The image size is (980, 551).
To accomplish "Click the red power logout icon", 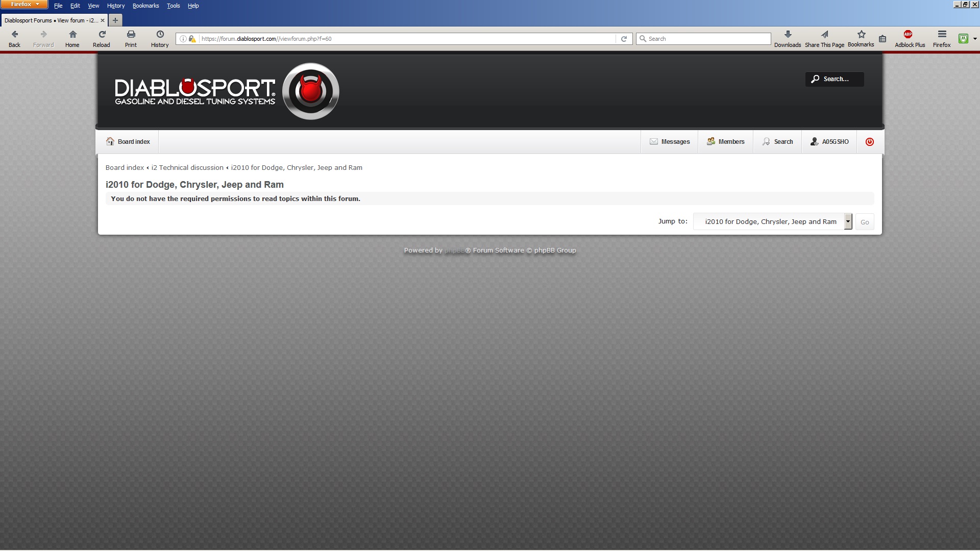I will 870,142.
